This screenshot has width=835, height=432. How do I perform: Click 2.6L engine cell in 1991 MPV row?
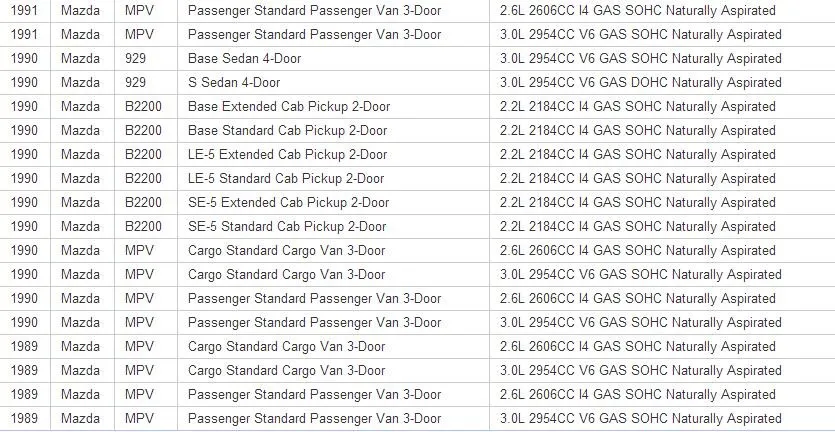662,11
